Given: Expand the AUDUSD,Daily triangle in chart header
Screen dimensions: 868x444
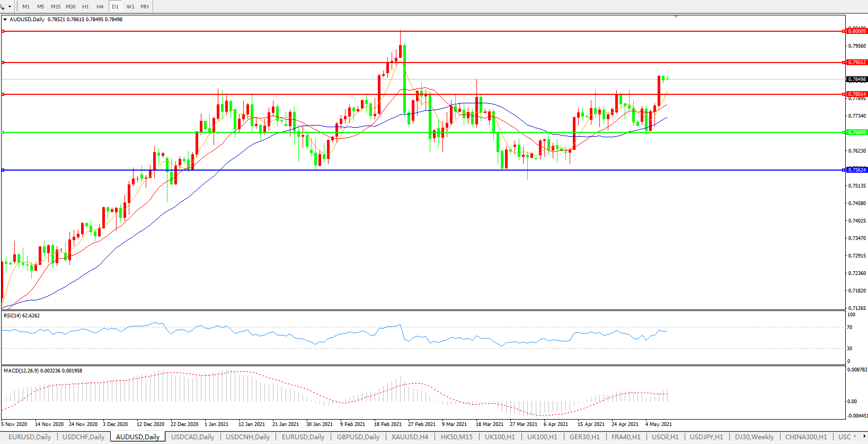Looking at the screenshot, I should 5,20.
